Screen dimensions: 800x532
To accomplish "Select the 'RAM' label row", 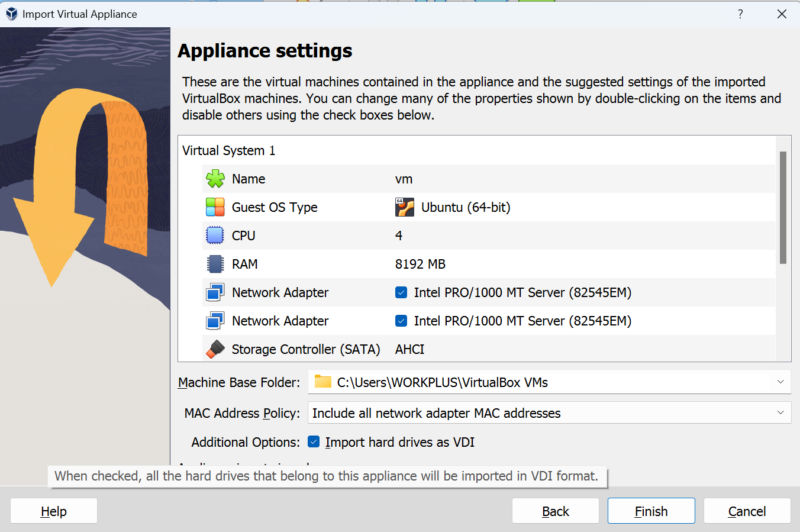I will [x=245, y=264].
